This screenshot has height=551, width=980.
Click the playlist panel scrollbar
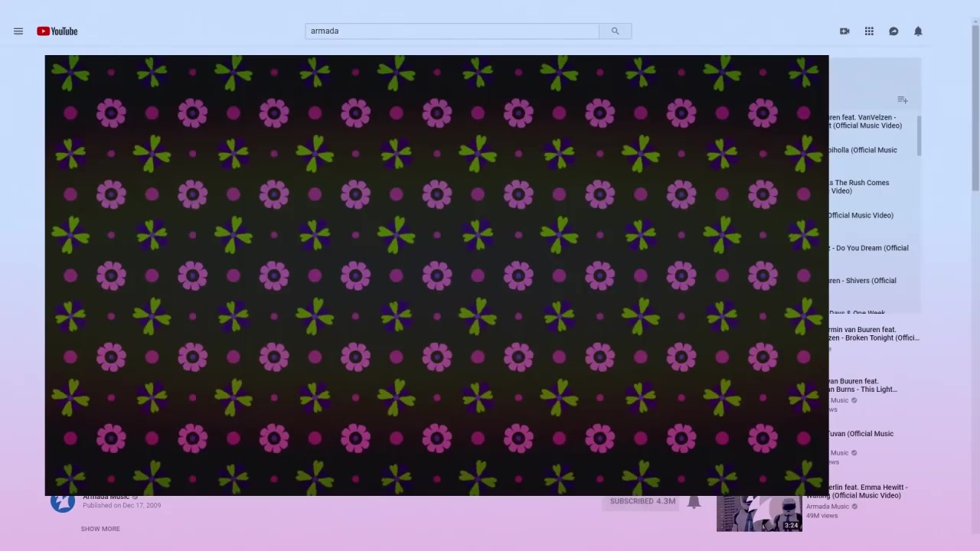click(919, 136)
